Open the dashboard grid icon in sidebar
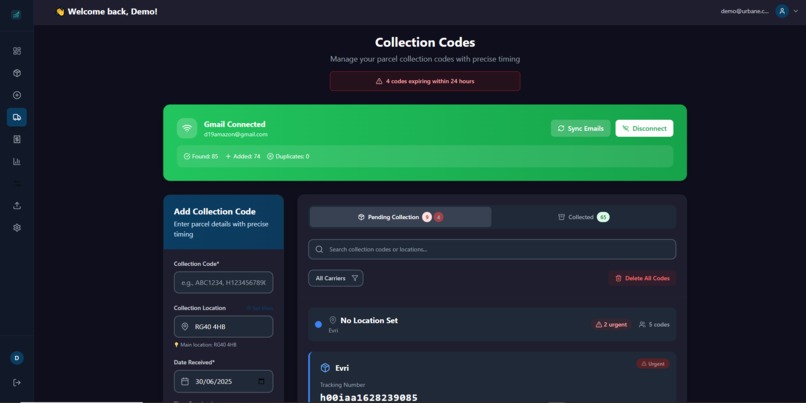Image resolution: width=806 pixels, height=403 pixels. pos(17,51)
